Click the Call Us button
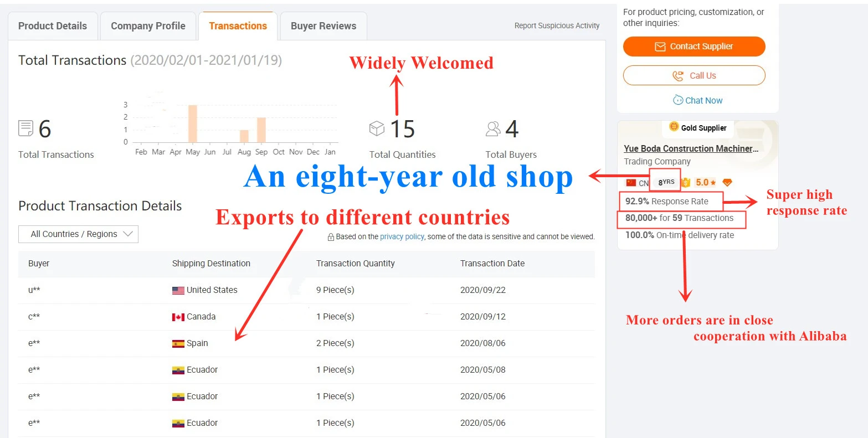The width and height of the screenshot is (868, 438). point(694,75)
